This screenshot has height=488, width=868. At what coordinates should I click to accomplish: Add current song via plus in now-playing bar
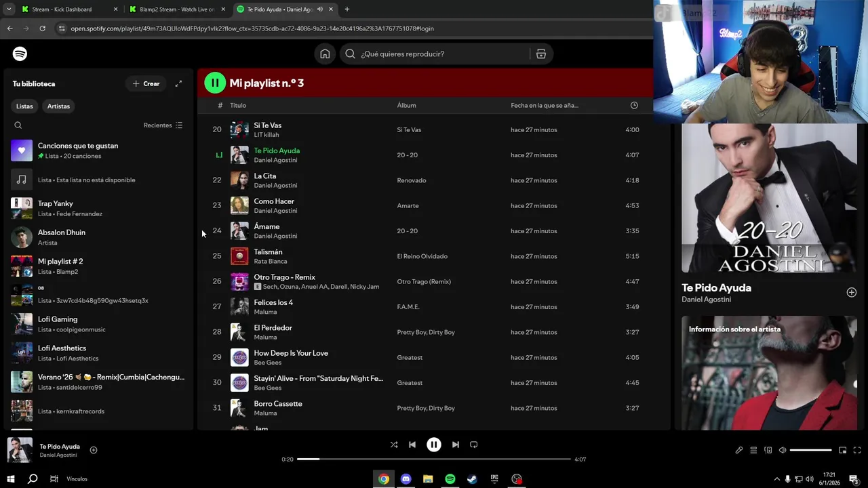(x=94, y=450)
